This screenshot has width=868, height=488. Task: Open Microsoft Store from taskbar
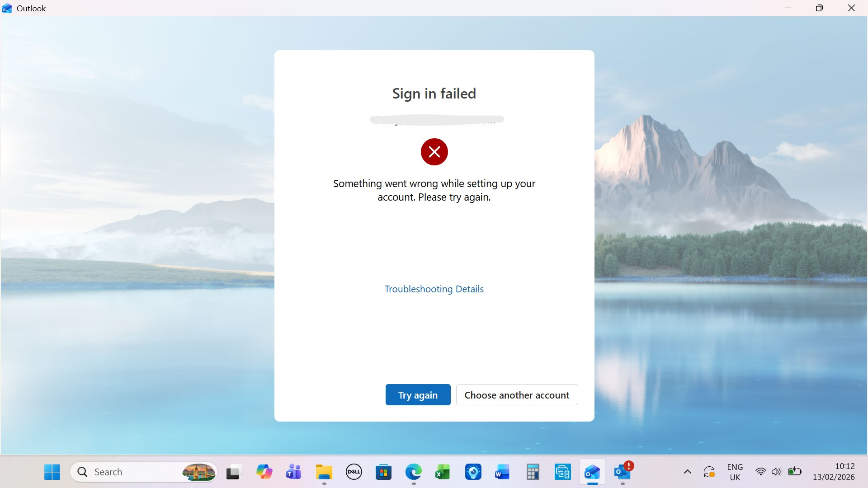click(383, 472)
